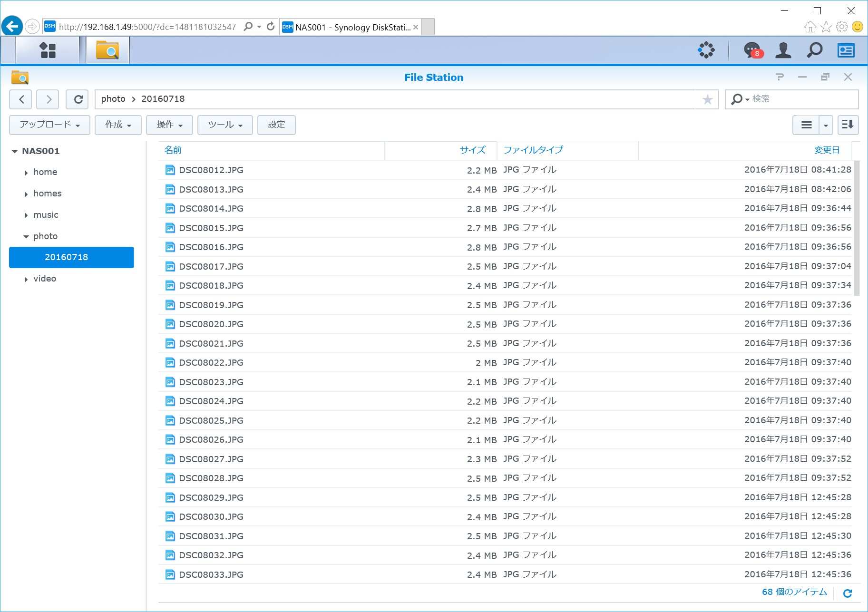
Task: Expand the video folder tree node
Action: [26, 280]
